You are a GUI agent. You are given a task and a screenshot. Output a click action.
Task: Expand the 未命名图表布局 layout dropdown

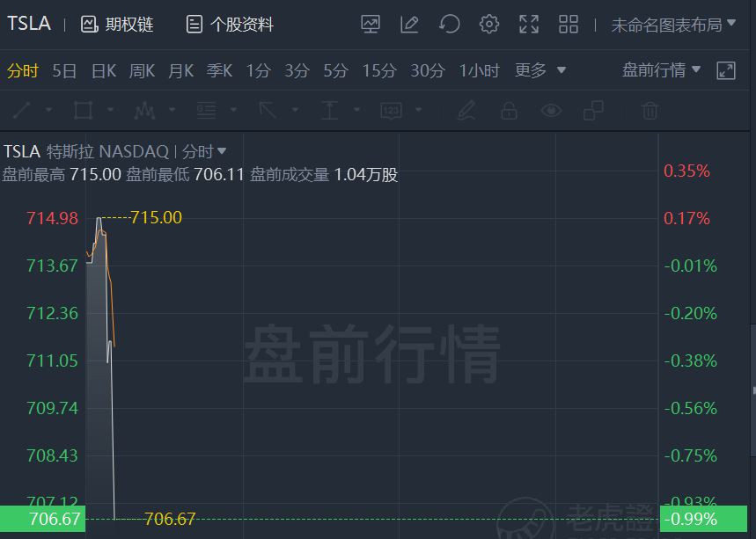click(x=673, y=24)
